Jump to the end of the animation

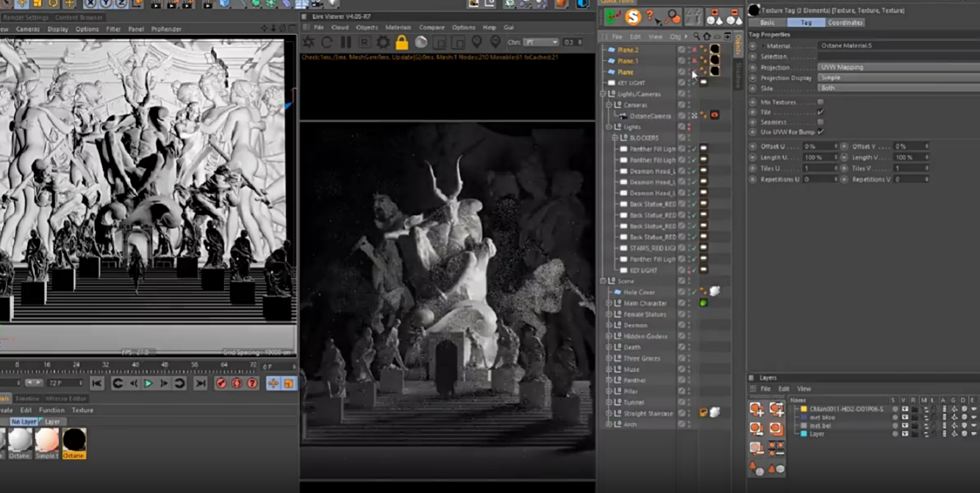coord(200,383)
